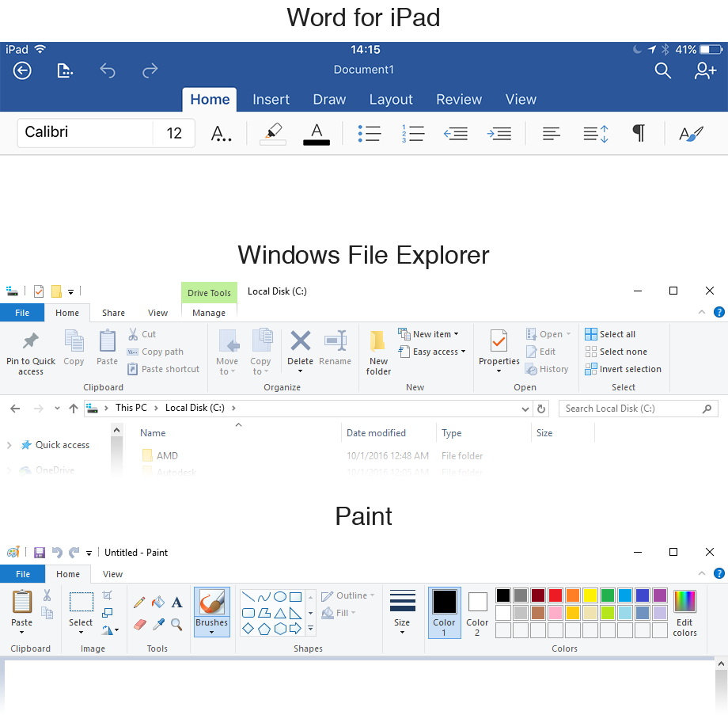Toggle numbered list in Word
This screenshot has width=728, height=715.
tap(413, 134)
